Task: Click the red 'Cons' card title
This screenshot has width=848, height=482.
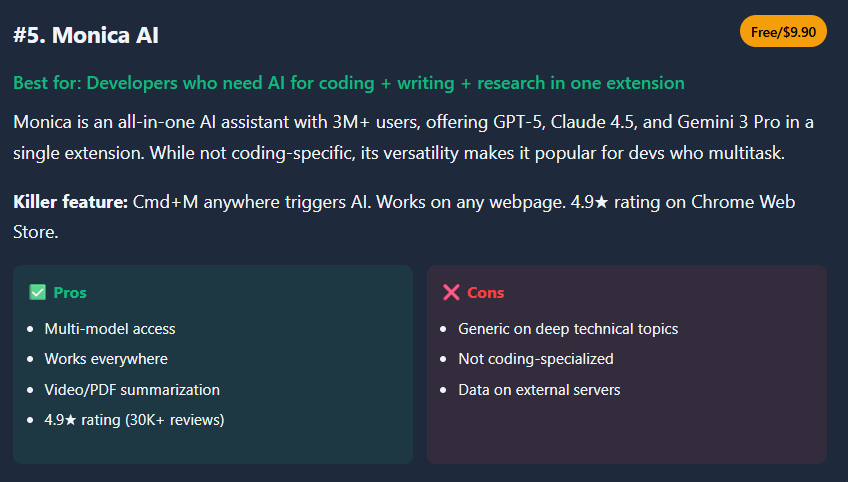Action: click(486, 293)
